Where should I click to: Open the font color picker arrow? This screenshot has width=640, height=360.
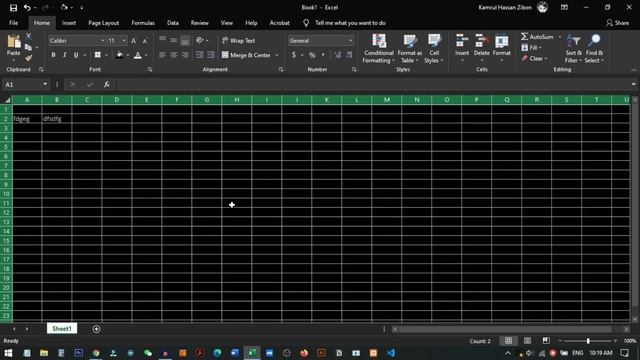[x=146, y=55]
